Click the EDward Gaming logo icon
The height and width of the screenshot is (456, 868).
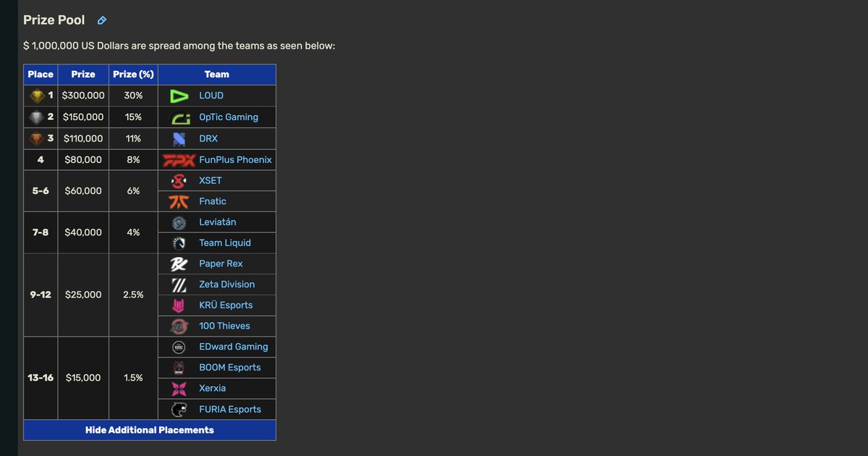179,347
